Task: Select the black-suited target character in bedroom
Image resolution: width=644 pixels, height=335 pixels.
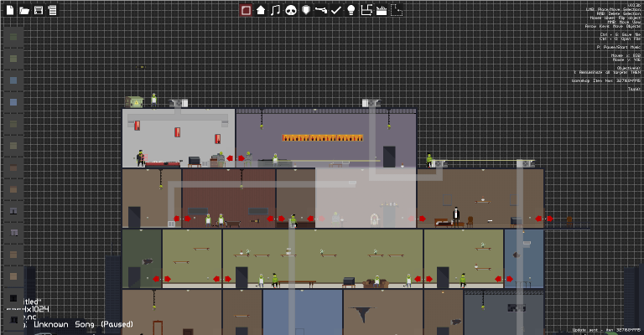Action: [456, 216]
